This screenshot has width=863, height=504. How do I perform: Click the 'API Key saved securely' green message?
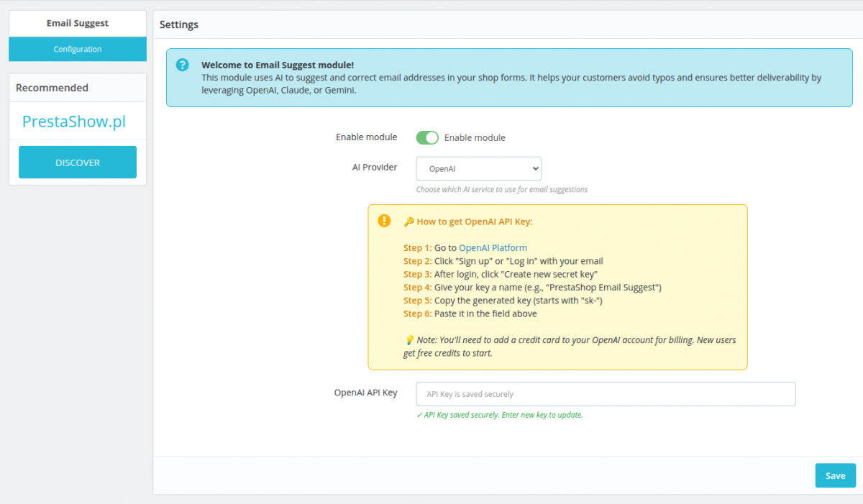click(500, 415)
